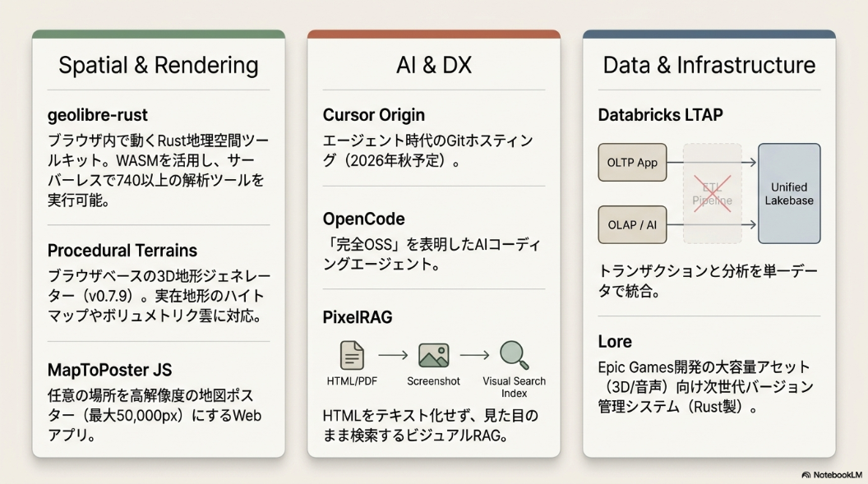Click the HTML/PDF document icon
This screenshot has width=868, height=484.
(352, 355)
